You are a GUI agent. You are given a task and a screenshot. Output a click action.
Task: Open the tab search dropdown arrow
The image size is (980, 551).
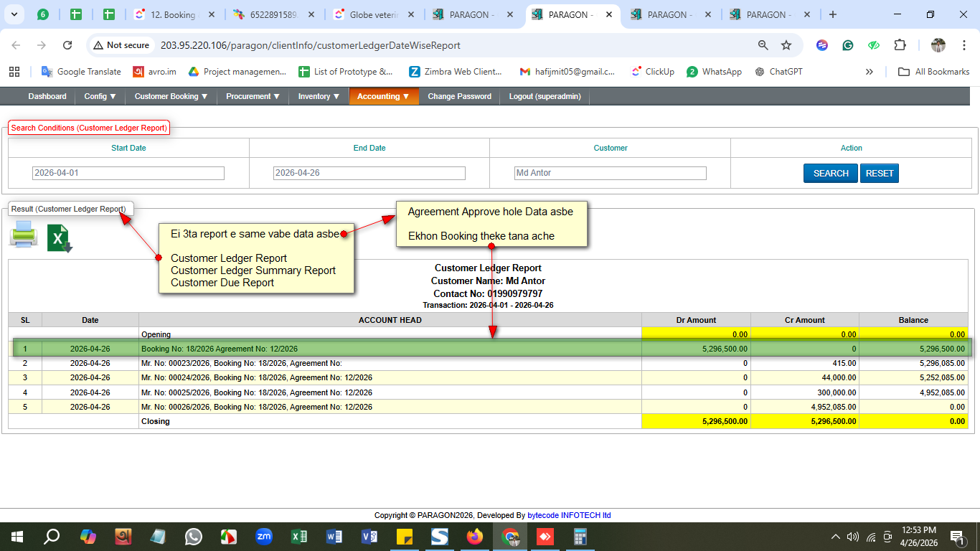coord(14,14)
